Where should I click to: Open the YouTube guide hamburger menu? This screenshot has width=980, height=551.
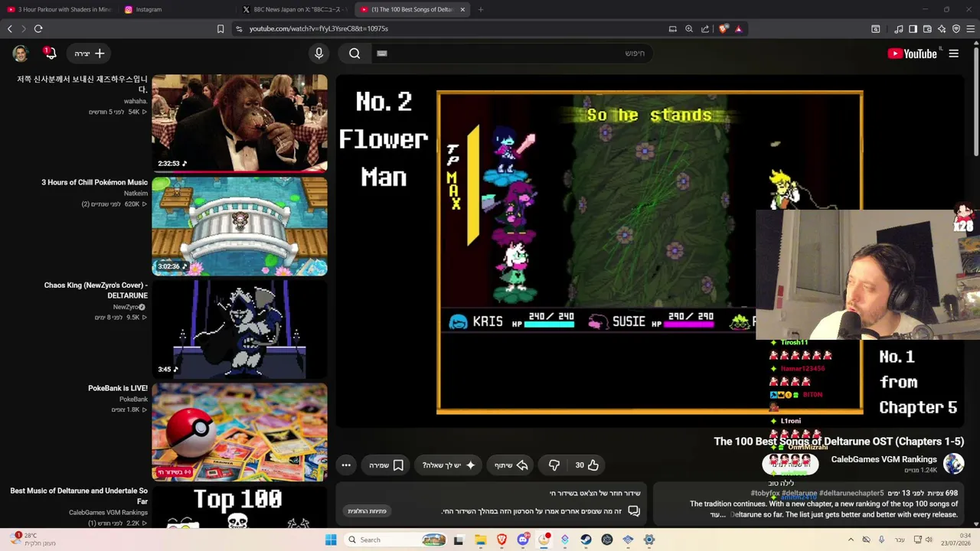coord(953,54)
